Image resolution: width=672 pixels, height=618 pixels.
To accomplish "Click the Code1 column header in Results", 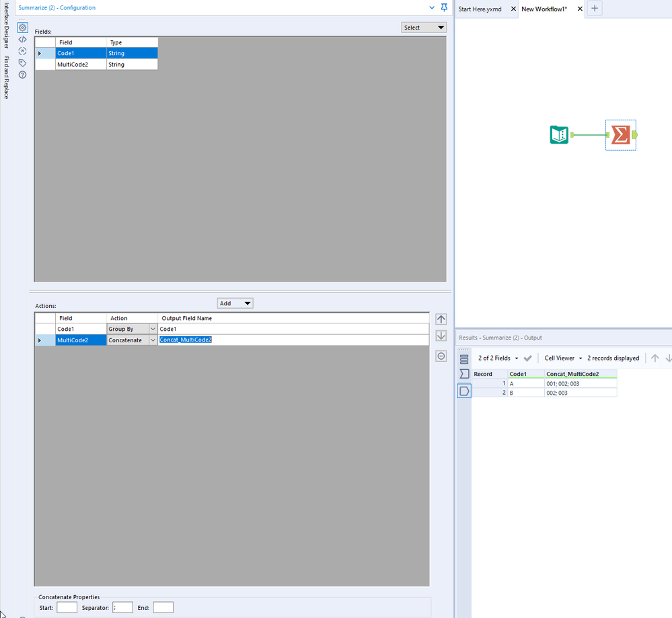I will point(526,374).
